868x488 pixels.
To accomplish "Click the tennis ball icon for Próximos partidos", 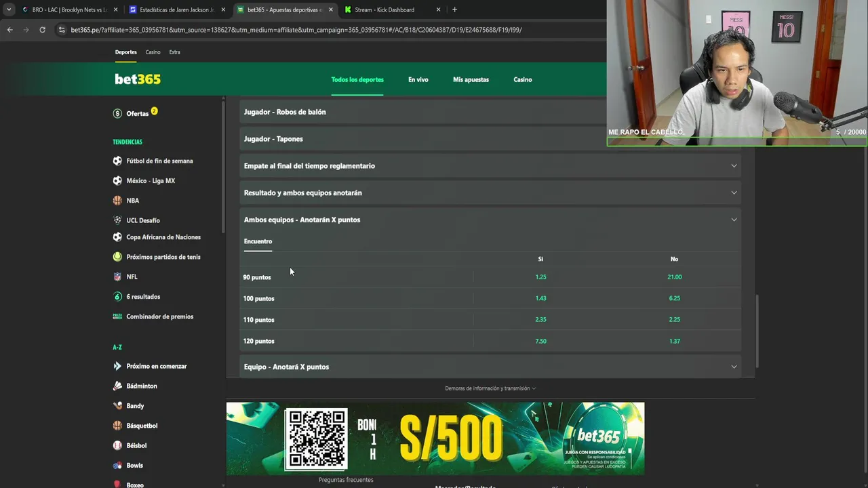I will pyautogui.click(x=117, y=257).
